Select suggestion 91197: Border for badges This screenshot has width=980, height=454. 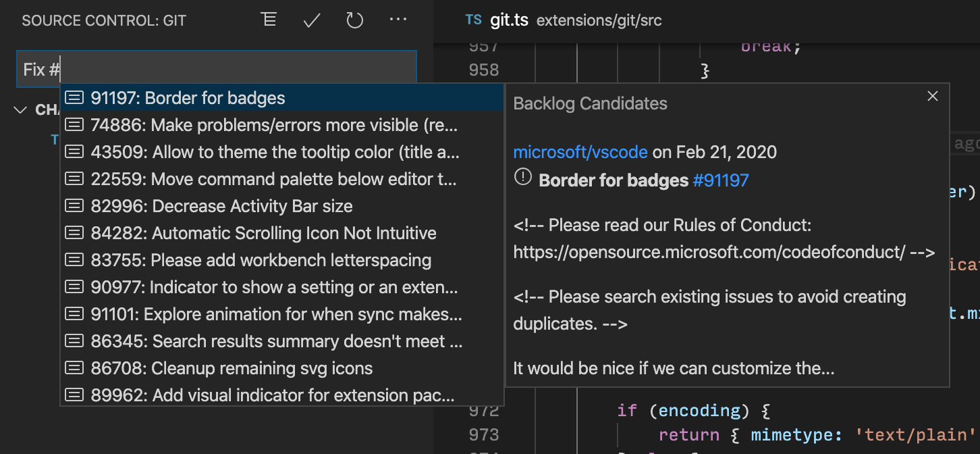(x=189, y=97)
